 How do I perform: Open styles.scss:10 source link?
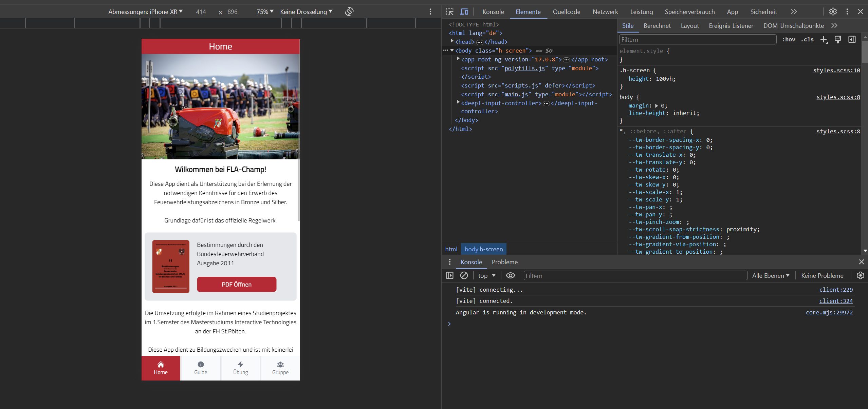point(836,70)
